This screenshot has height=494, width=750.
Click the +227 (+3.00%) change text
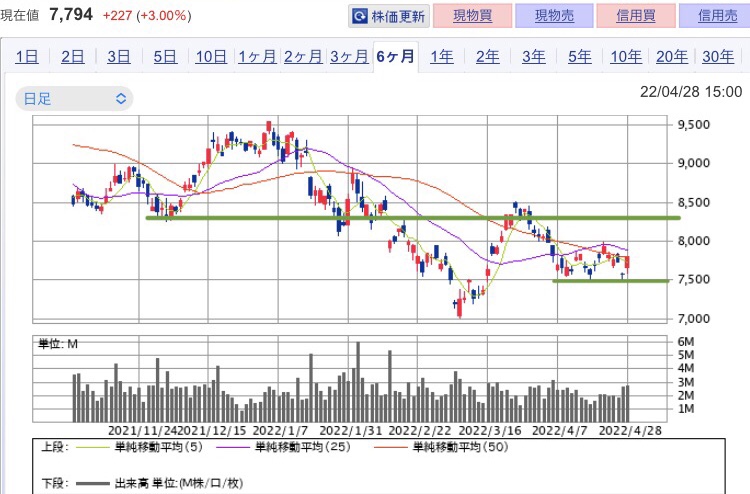click(147, 16)
